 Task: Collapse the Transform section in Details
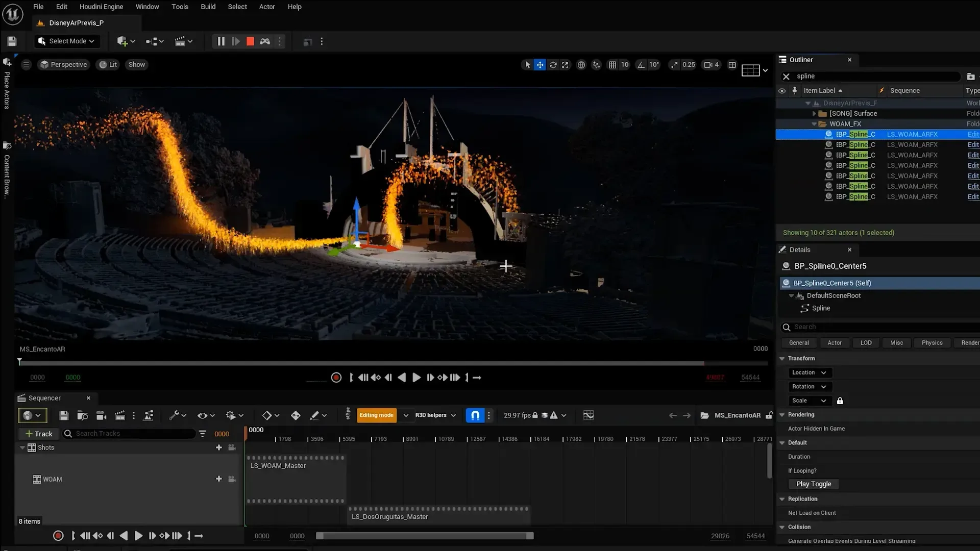pyautogui.click(x=782, y=359)
